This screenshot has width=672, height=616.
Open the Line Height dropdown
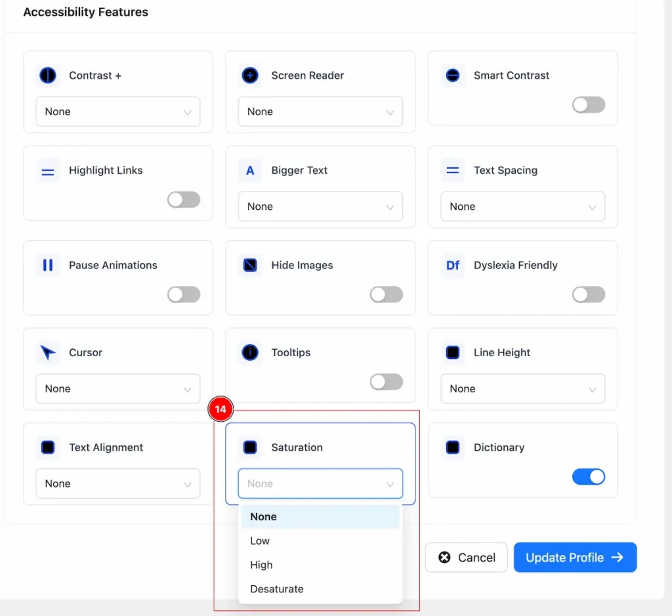click(x=523, y=388)
